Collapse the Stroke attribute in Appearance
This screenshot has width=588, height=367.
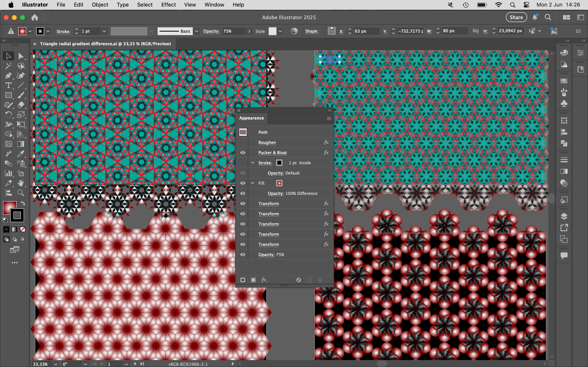[252, 163]
